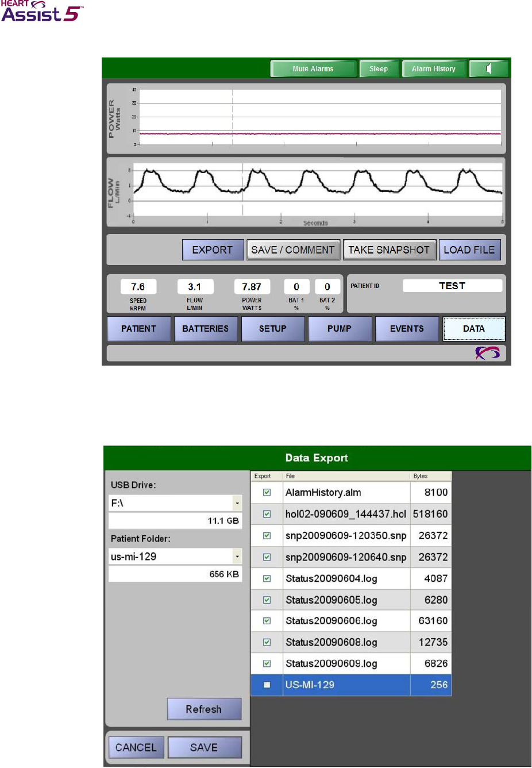Select the AlarmHistory.alm file name

pos(323,493)
